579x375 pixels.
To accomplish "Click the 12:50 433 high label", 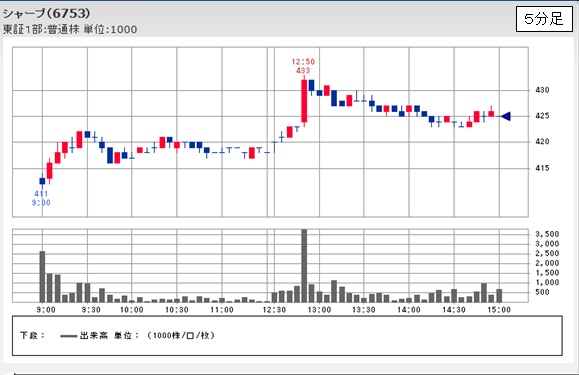I will point(303,66).
